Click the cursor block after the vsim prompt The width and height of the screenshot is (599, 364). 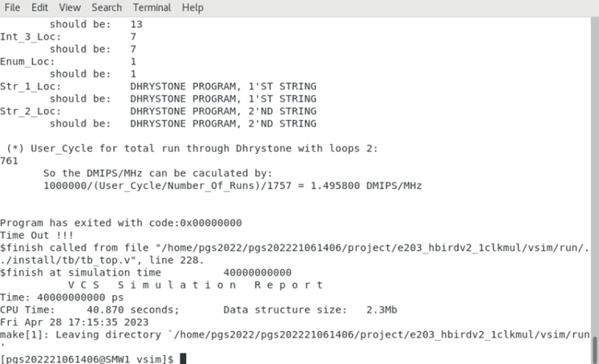tap(184, 358)
